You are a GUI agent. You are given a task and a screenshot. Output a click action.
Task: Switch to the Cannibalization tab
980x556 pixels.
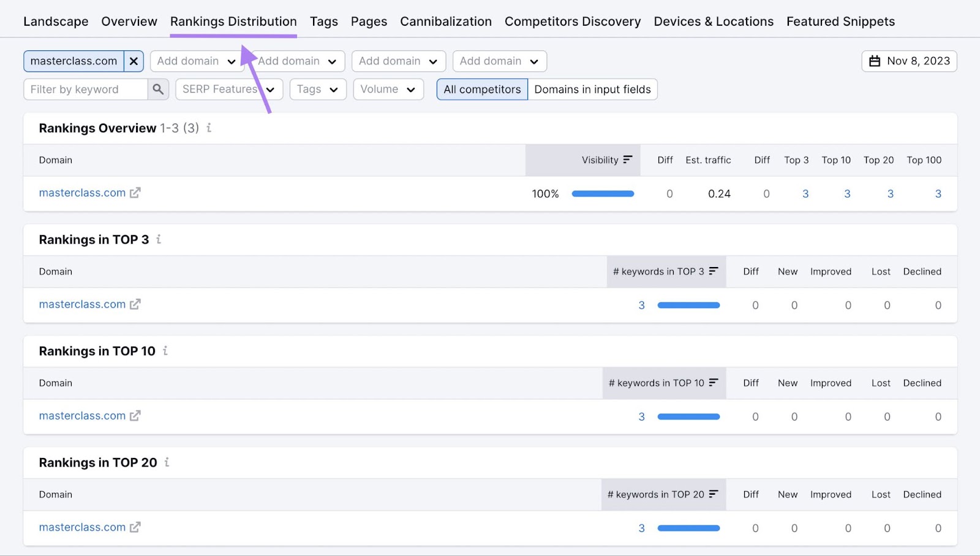point(445,21)
